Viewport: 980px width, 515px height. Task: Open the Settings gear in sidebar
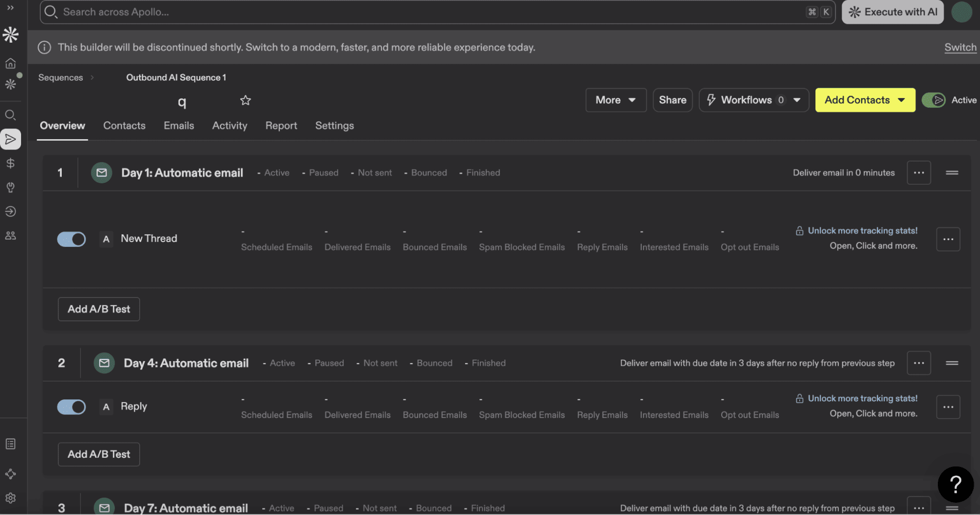pyautogui.click(x=10, y=498)
